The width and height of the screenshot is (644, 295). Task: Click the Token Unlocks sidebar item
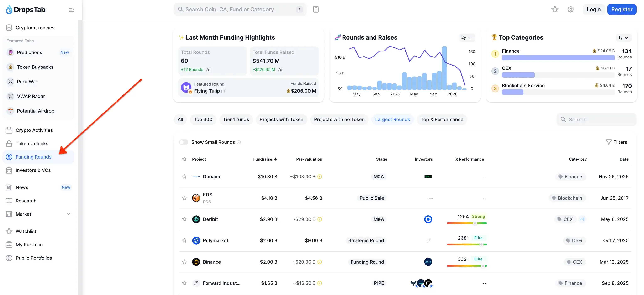(x=32, y=144)
